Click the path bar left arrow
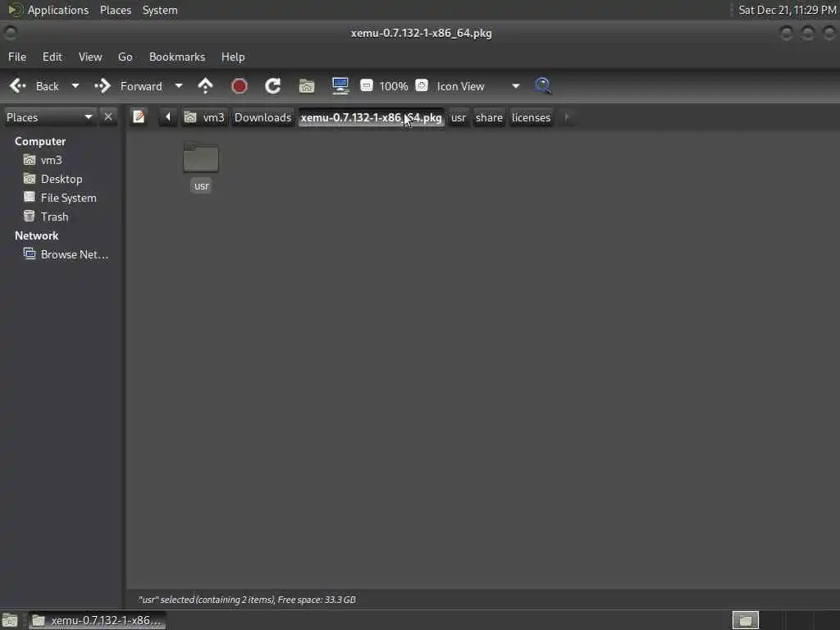 167,116
